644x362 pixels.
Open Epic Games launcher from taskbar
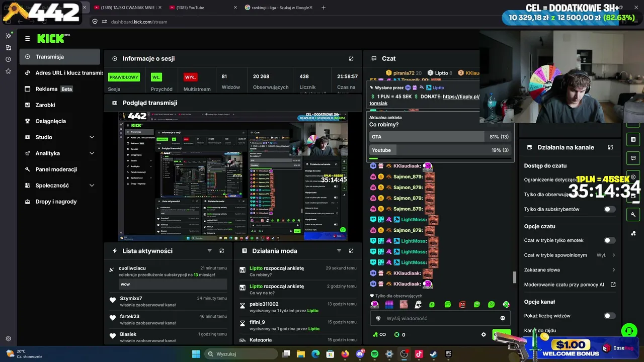(x=448, y=354)
